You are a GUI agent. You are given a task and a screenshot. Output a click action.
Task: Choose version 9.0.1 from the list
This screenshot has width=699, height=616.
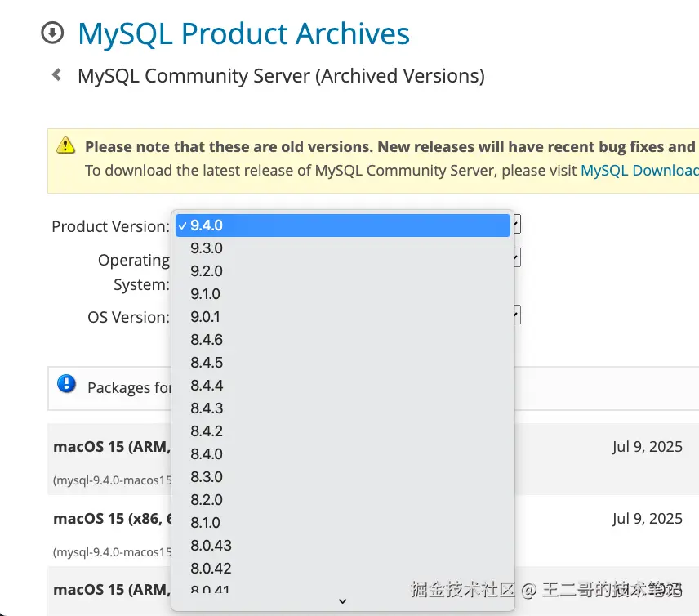click(342, 317)
